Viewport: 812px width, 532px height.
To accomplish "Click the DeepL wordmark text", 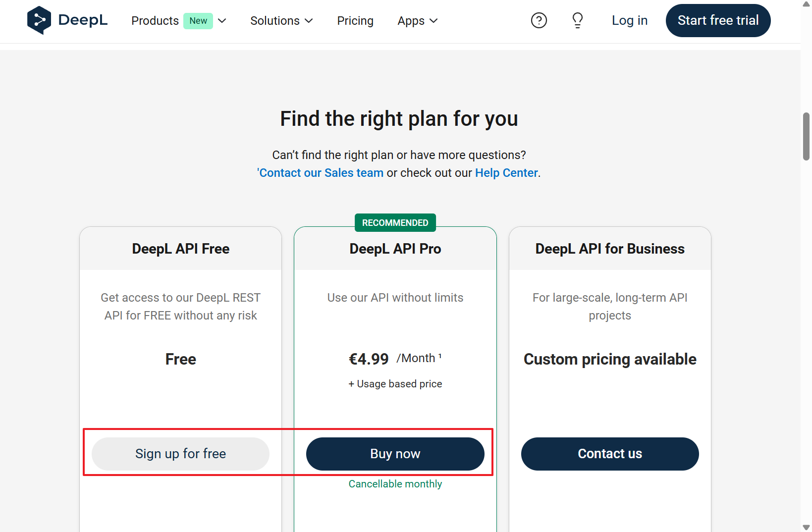I will pyautogui.click(x=83, y=20).
